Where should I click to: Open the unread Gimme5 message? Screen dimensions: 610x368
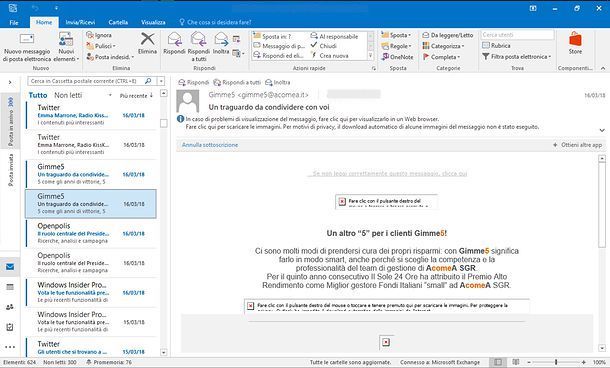point(91,174)
